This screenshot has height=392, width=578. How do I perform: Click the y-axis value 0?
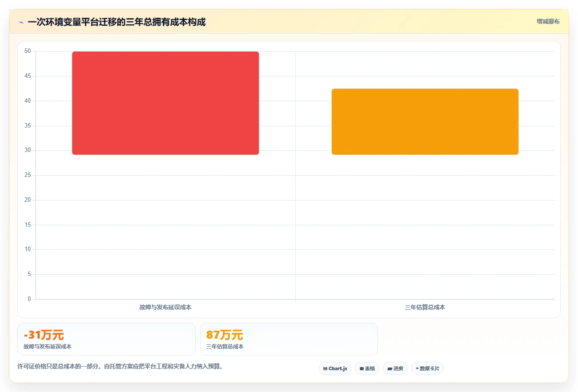coord(29,299)
